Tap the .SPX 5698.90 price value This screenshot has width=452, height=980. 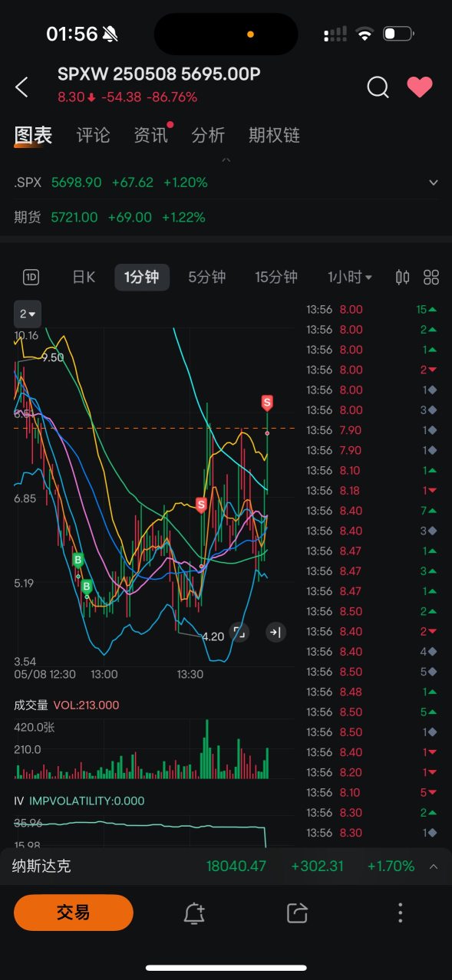click(76, 183)
